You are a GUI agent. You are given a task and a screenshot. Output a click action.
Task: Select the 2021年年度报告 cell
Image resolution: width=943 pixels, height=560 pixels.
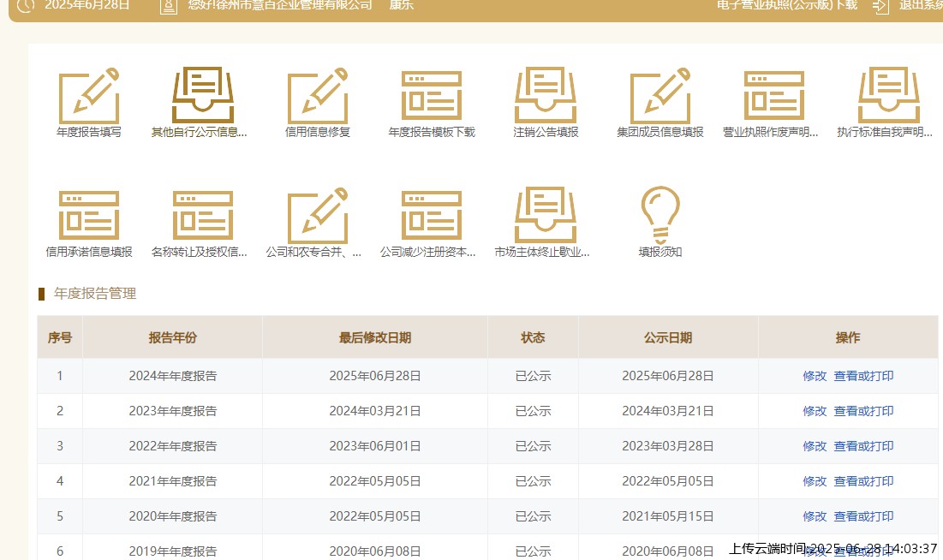[x=173, y=481]
